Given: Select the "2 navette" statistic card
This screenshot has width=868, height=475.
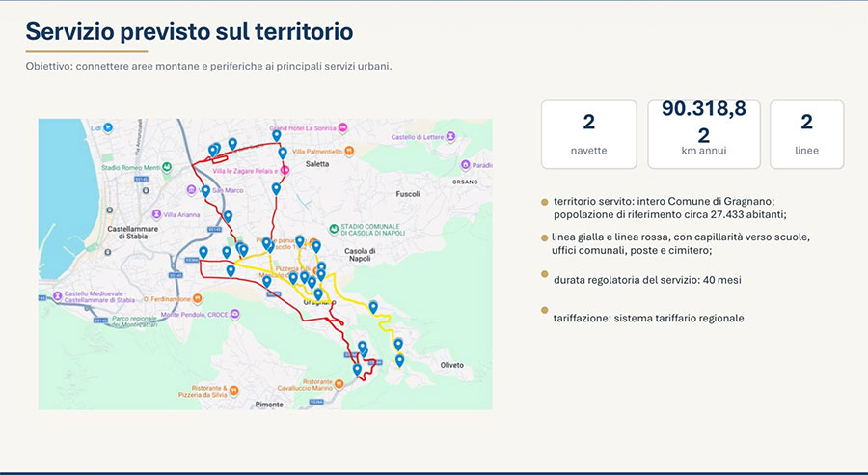Looking at the screenshot, I should coord(588,134).
